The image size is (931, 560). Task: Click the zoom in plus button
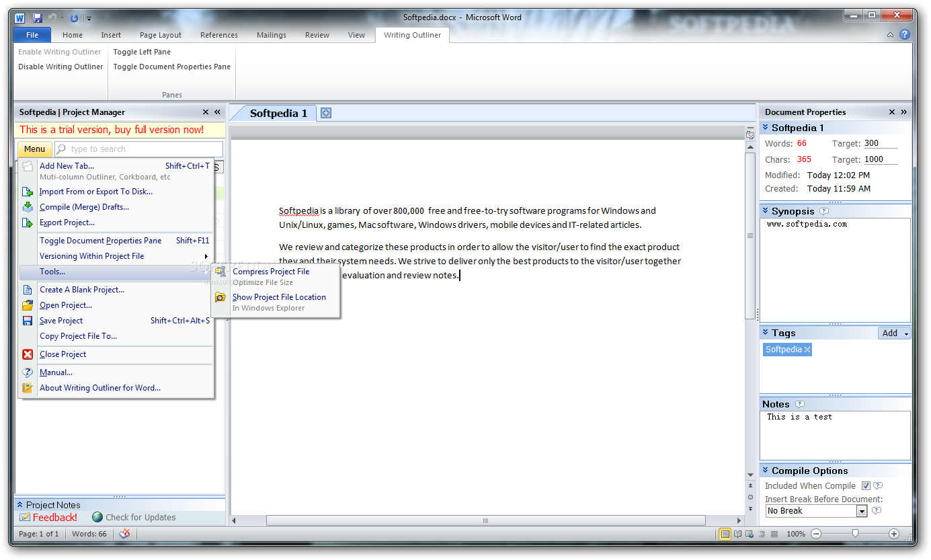(x=894, y=534)
